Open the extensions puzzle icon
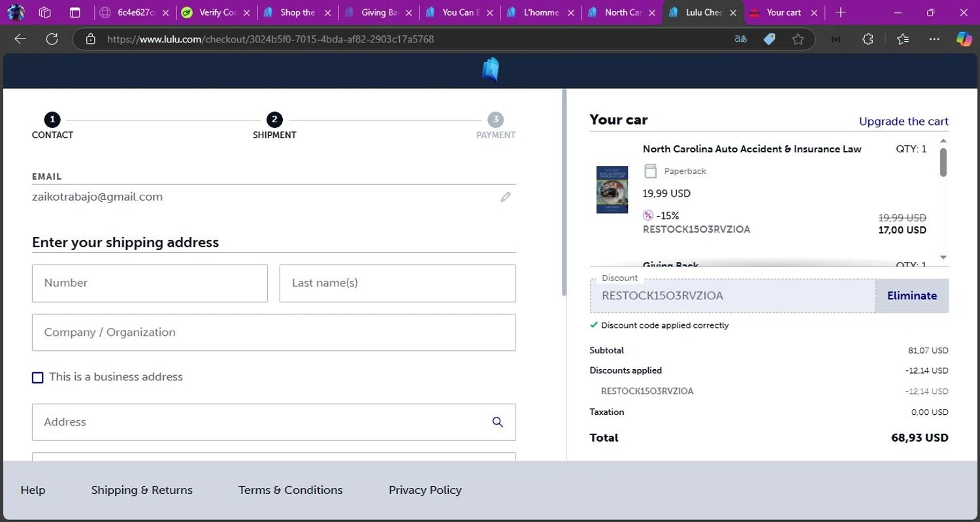 868,39
